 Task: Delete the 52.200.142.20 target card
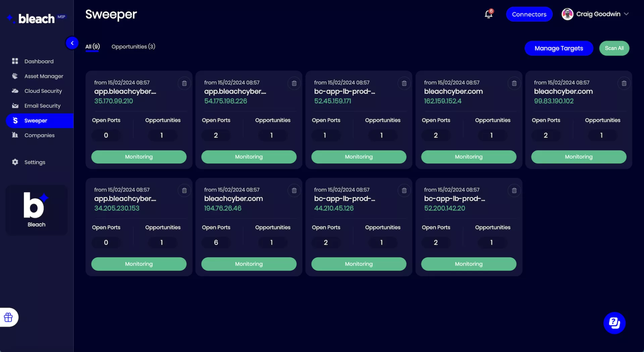point(514,190)
